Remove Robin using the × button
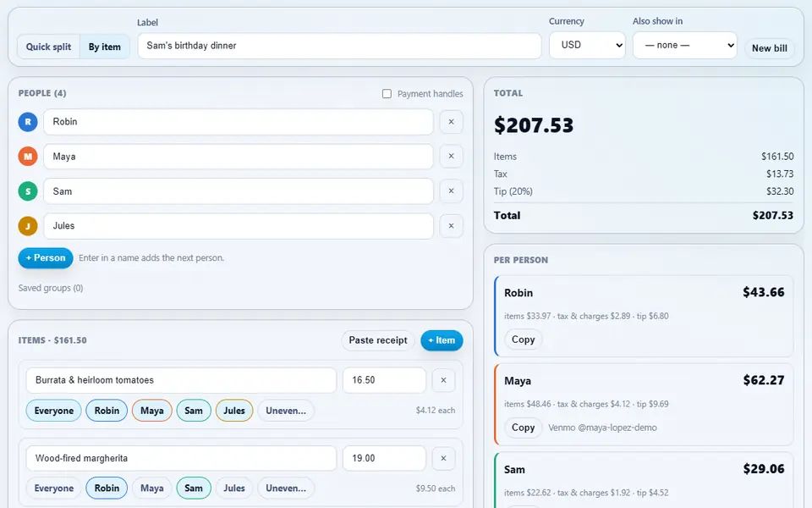The image size is (812, 508). tap(451, 122)
